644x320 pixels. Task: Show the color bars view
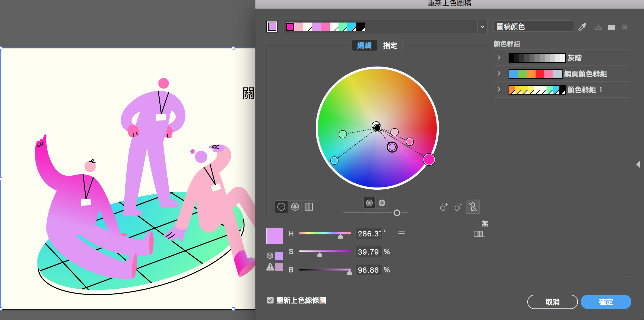[309, 207]
